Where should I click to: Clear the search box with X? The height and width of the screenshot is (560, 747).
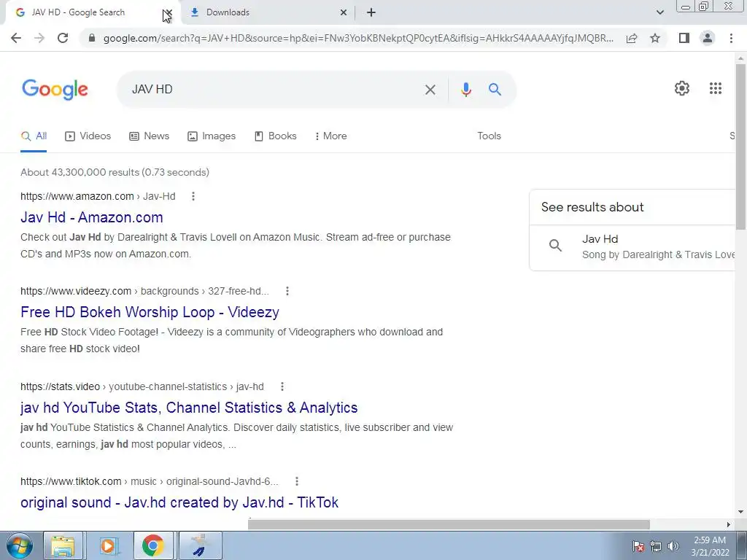point(430,90)
